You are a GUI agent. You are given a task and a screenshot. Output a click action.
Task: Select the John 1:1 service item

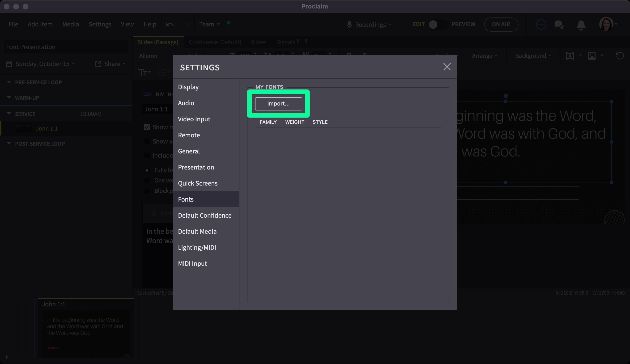tap(66, 128)
